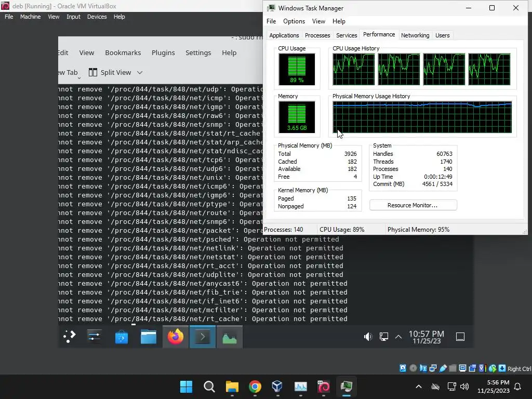The image size is (532, 399).
Task: Open File Explorer from Windows taskbar
Action: [x=232, y=387]
